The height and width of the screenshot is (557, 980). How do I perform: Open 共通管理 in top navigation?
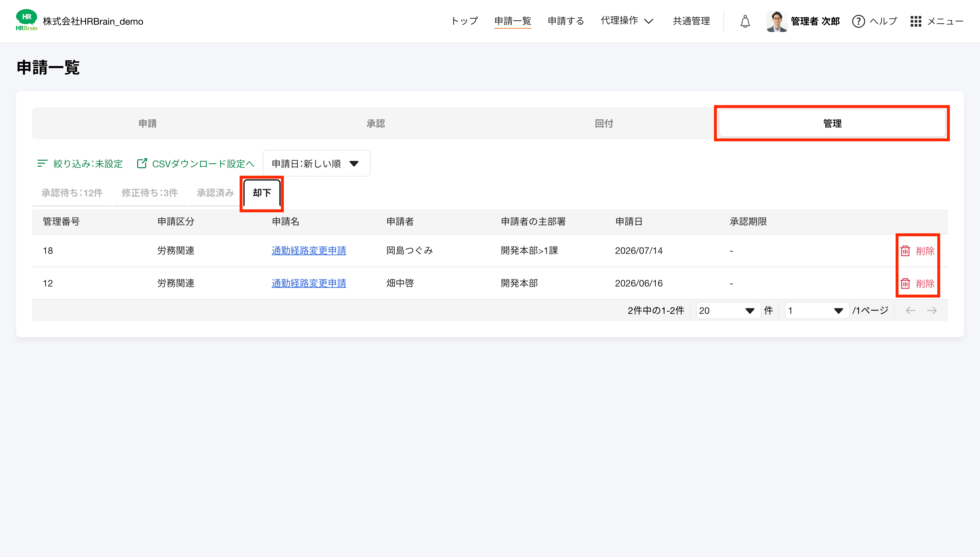[691, 21]
